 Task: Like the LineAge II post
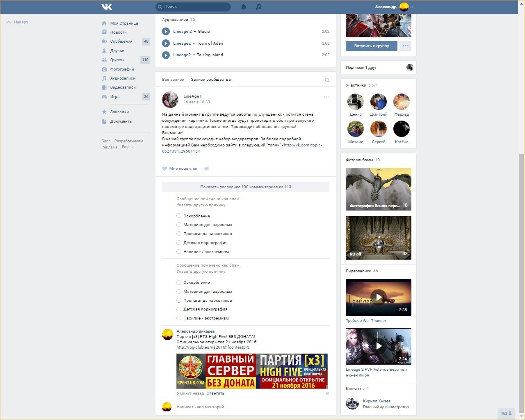pos(180,169)
